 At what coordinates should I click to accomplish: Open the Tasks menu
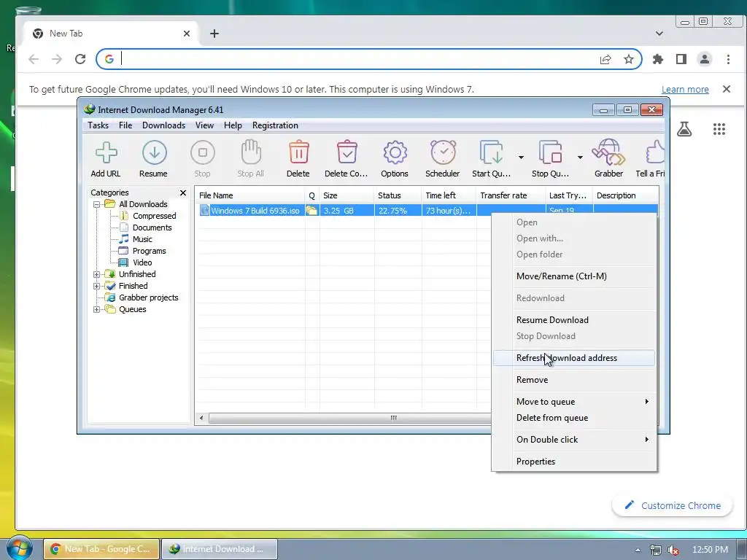click(98, 125)
